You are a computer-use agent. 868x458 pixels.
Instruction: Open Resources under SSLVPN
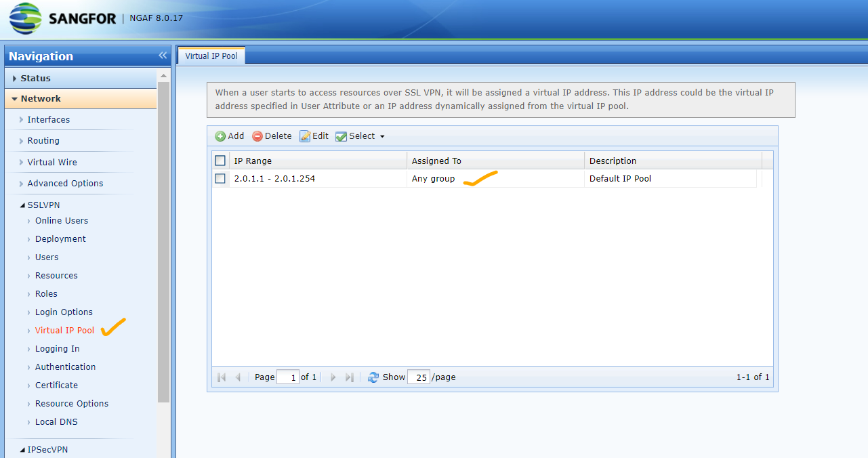[x=56, y=276]
